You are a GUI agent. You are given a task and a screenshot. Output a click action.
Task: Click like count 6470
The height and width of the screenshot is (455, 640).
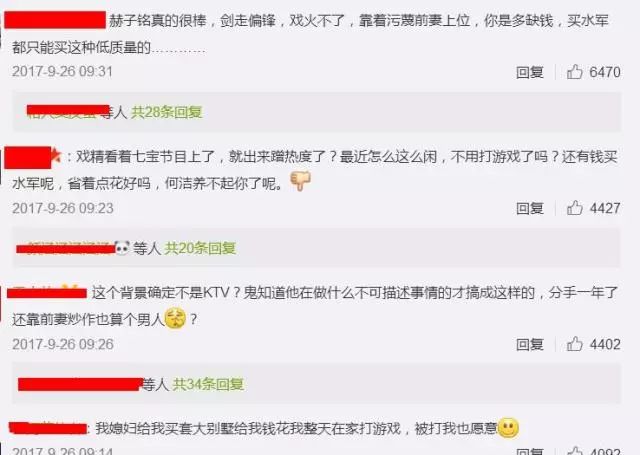click(x=605, y=72)
